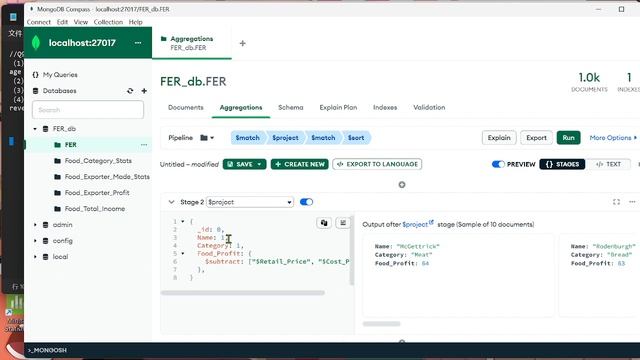This screenshot has width=640, height=360.
Task: Switch to Text view
Action: click(608, 164)
